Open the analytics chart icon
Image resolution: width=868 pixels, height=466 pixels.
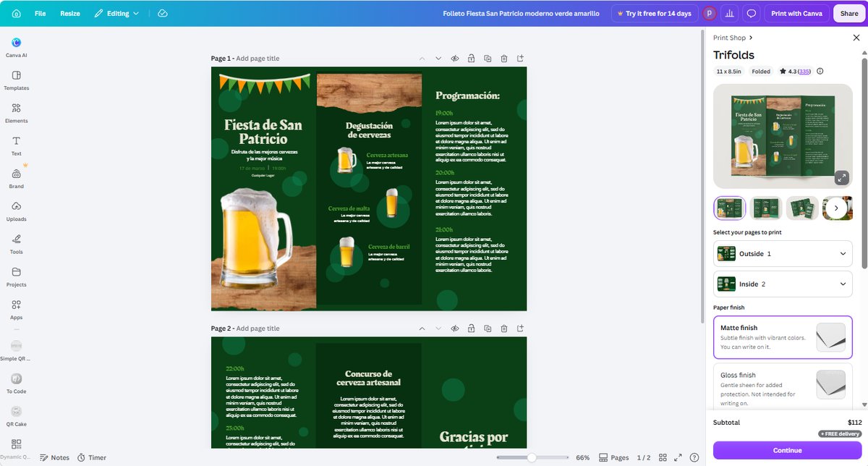coord(731,13)
